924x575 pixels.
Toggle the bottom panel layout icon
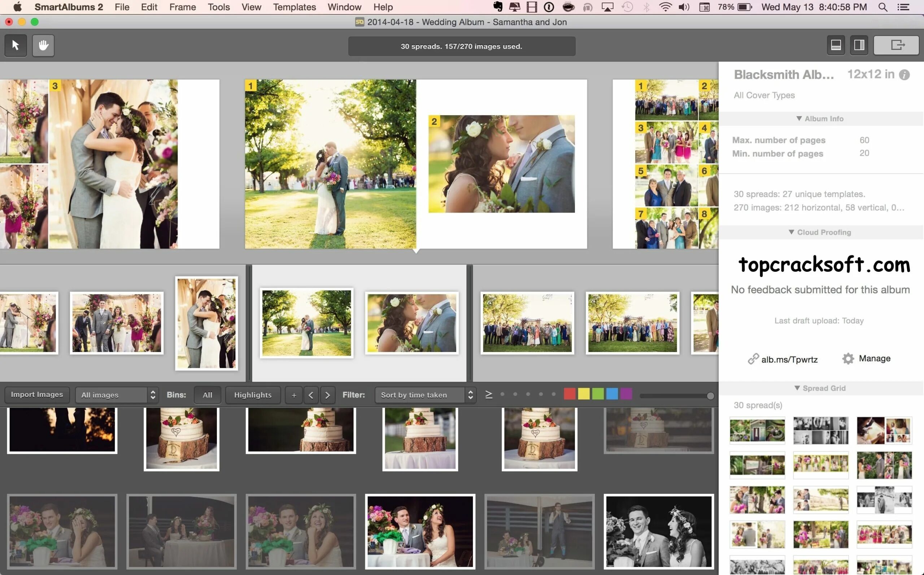point(836,45)
